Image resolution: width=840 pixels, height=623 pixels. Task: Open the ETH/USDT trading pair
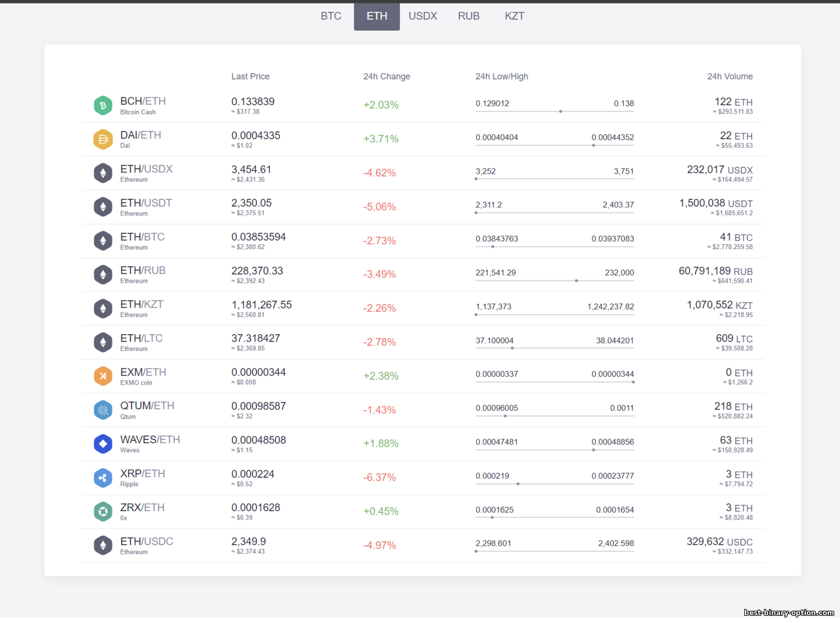423,207
